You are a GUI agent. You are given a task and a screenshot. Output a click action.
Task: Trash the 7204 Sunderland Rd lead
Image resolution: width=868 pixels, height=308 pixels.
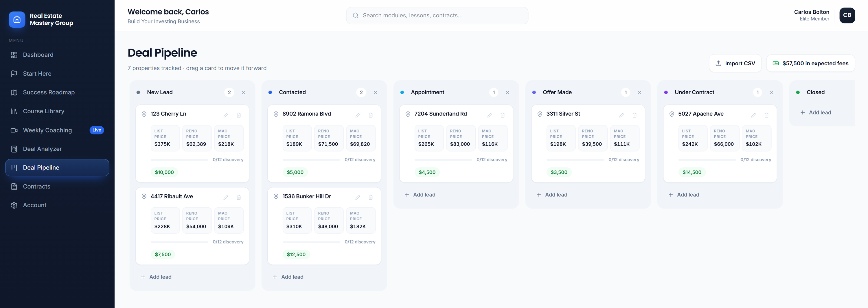click(502, 115)
